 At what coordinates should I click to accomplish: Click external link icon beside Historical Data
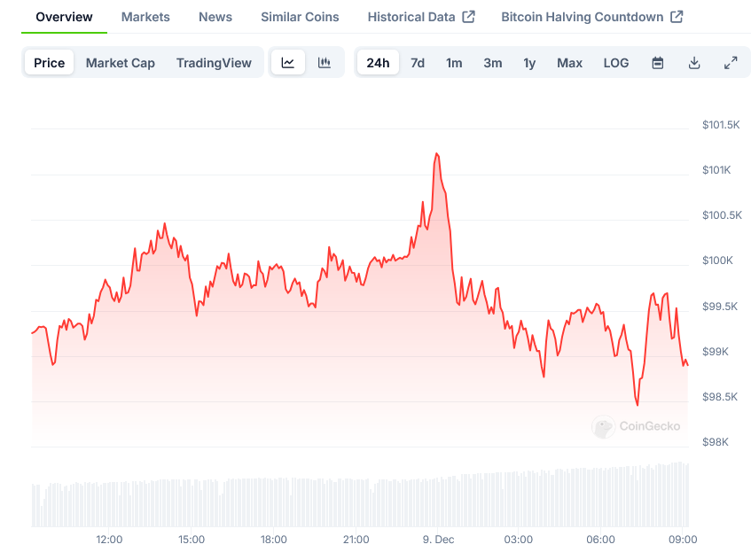[469, 17]
